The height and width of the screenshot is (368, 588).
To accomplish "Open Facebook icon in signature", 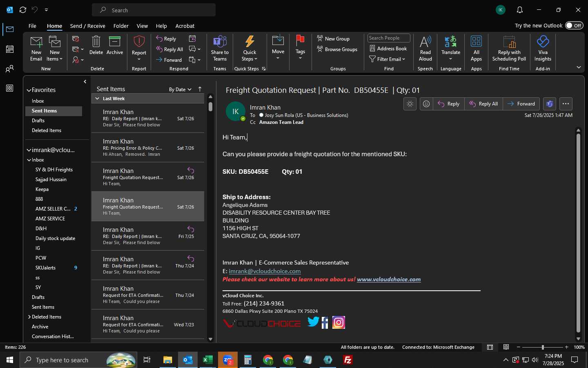I will [x=325, y=323].
